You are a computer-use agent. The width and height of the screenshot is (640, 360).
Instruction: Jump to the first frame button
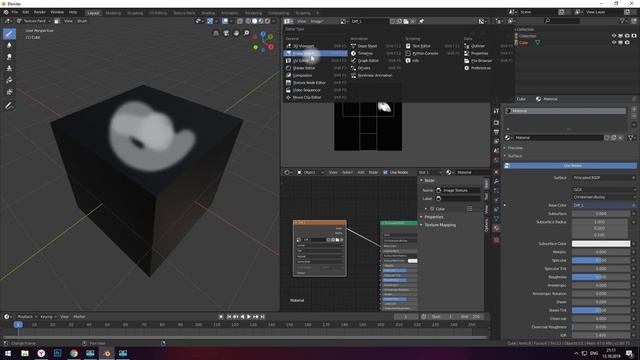pos(229,317)
